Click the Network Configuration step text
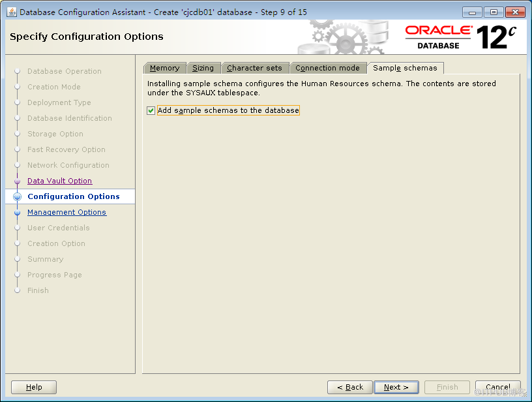The image size is (532, 402). [x=68, y=165]
